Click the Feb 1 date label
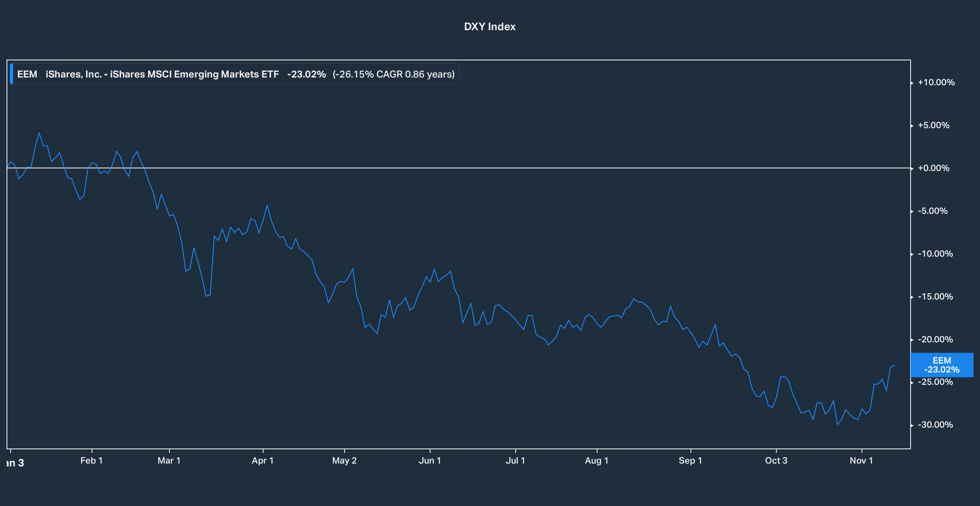 point(91,461)
